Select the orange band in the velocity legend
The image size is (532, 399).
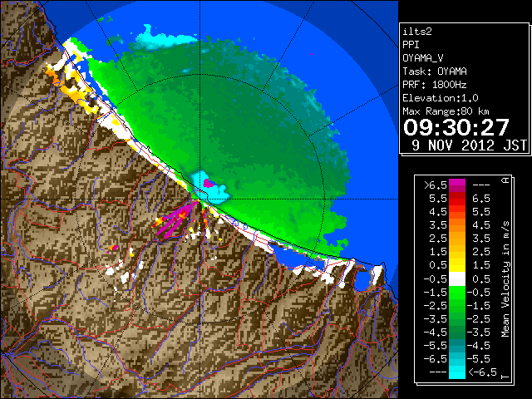(x=457, y=225)
